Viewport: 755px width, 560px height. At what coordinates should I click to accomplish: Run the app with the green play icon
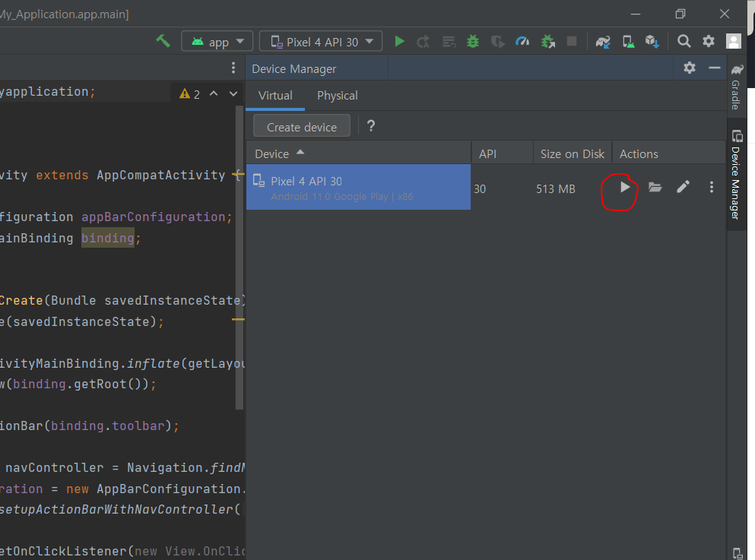click(x=399, y=41)
